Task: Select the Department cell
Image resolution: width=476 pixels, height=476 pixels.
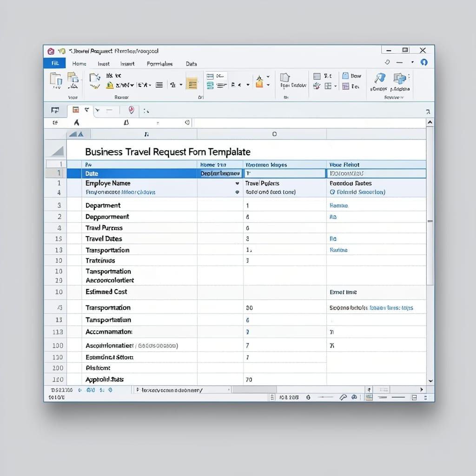Action: (x=139, y=205)
